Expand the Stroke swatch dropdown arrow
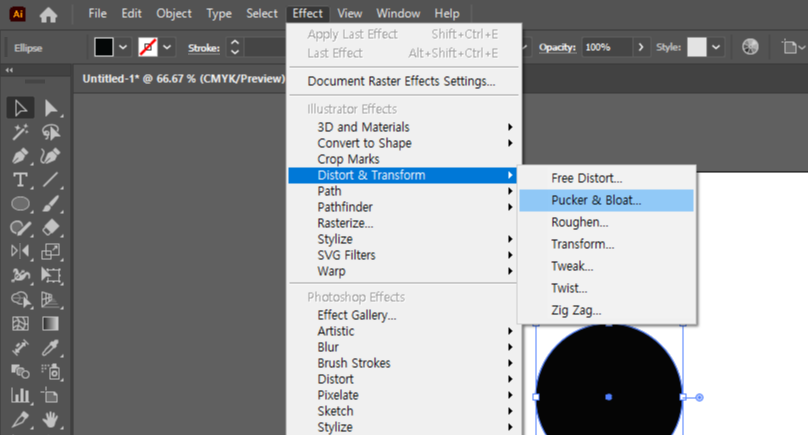Screen dimensions: 808x435 coord(167,47)
